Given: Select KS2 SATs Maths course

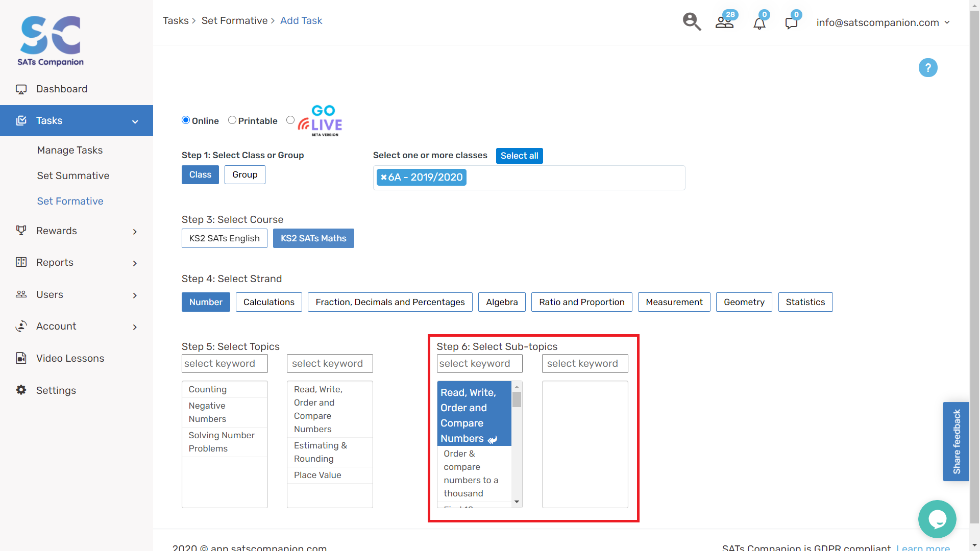Looking at the screenshot, I should click(x=313, y=238).
